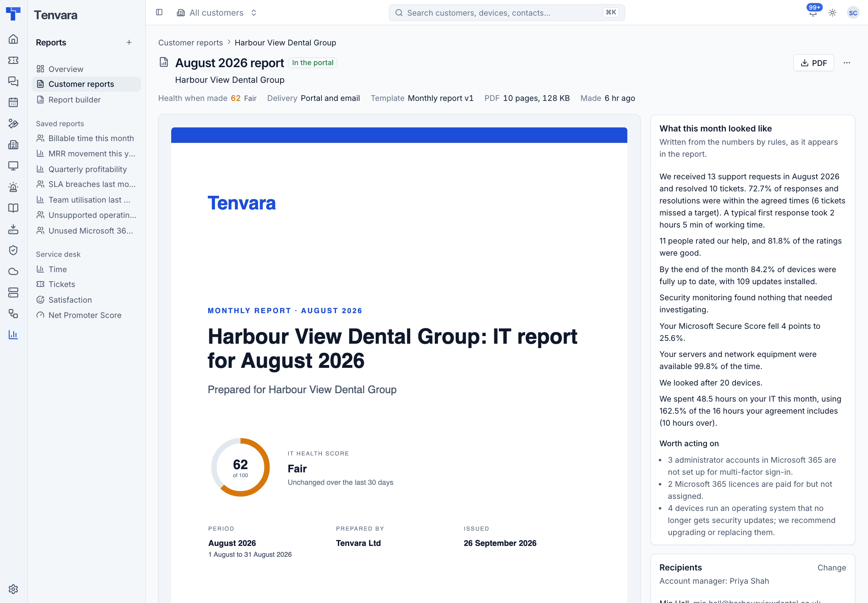Open the settings gear at bottom left
This screenshot has height=603, width=868.
tap(13, 589)
